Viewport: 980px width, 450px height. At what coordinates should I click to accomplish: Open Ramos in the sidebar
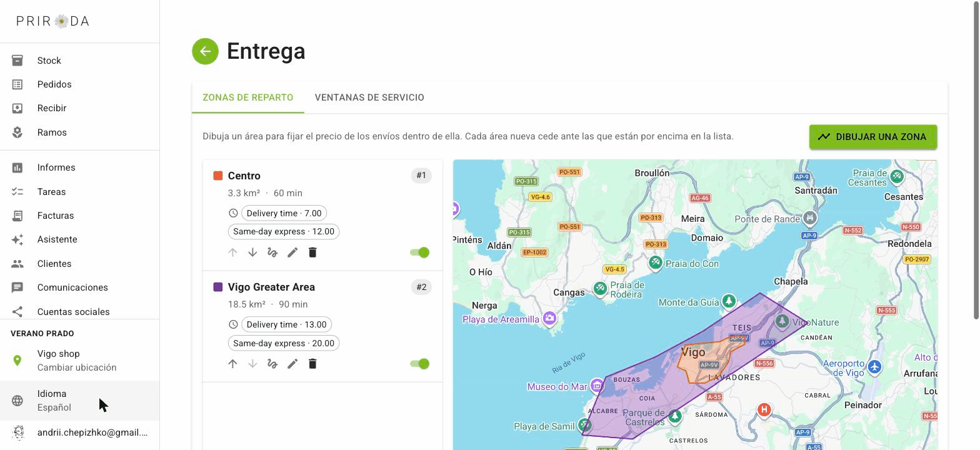click(x=80, y=132)
